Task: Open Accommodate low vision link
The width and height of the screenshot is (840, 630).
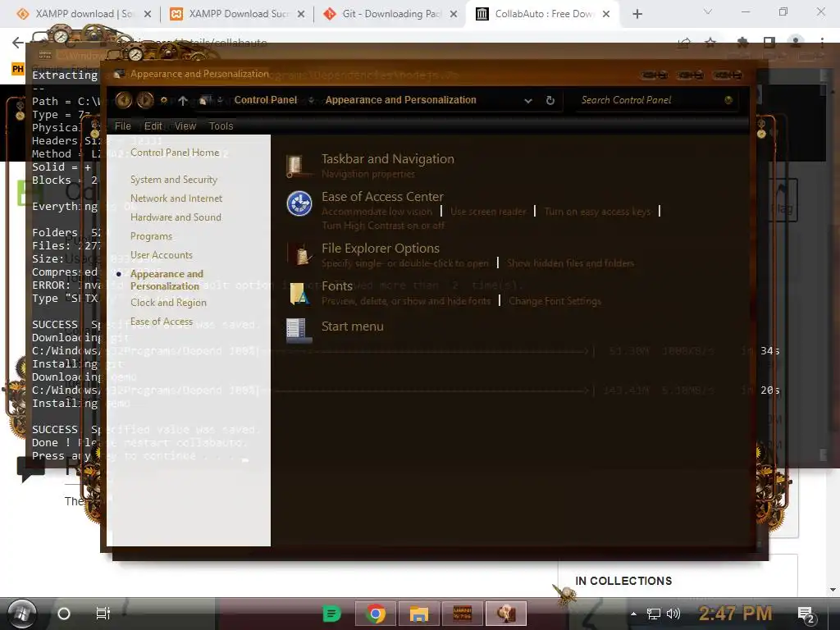Action: pyautogui.click(x=377, y=212)
